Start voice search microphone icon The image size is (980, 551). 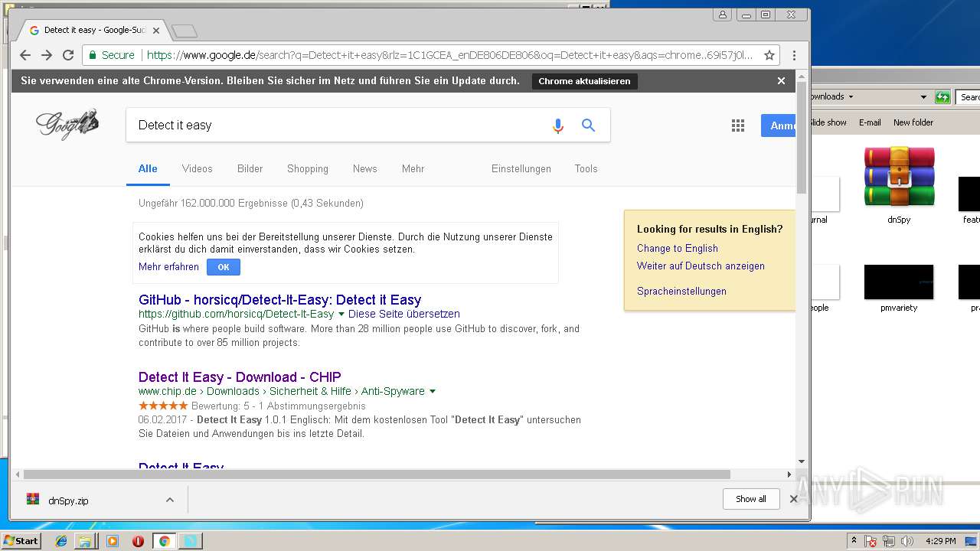tap(558, 126)
